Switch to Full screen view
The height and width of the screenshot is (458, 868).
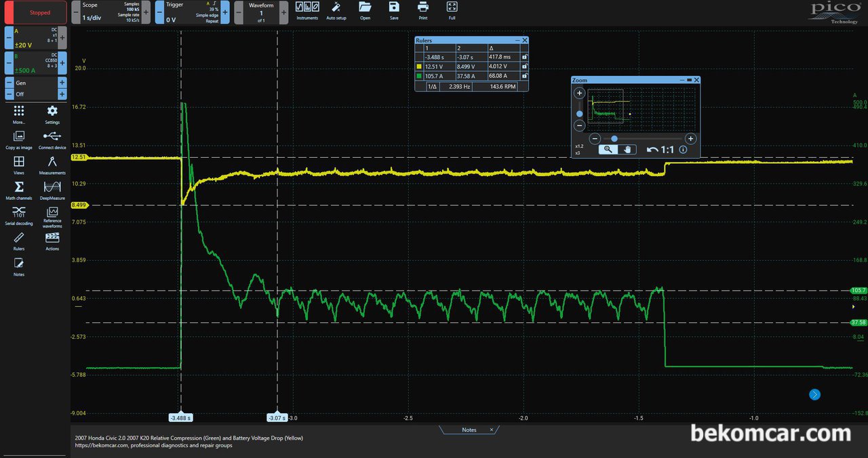[x=452, y=9]
